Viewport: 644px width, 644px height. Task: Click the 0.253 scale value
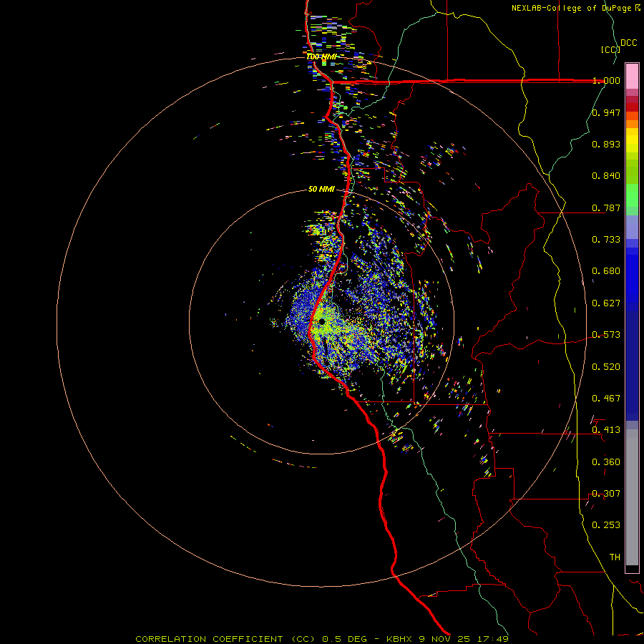[606, 525]
